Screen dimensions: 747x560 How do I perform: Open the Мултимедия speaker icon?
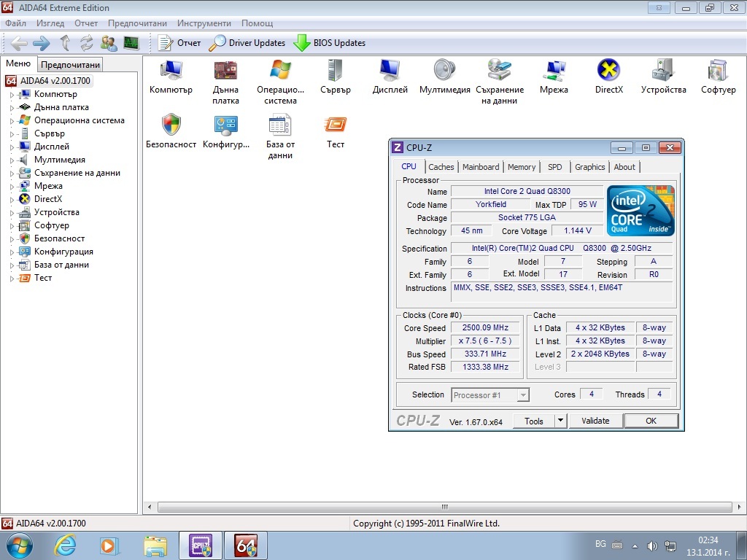point(444,70)
